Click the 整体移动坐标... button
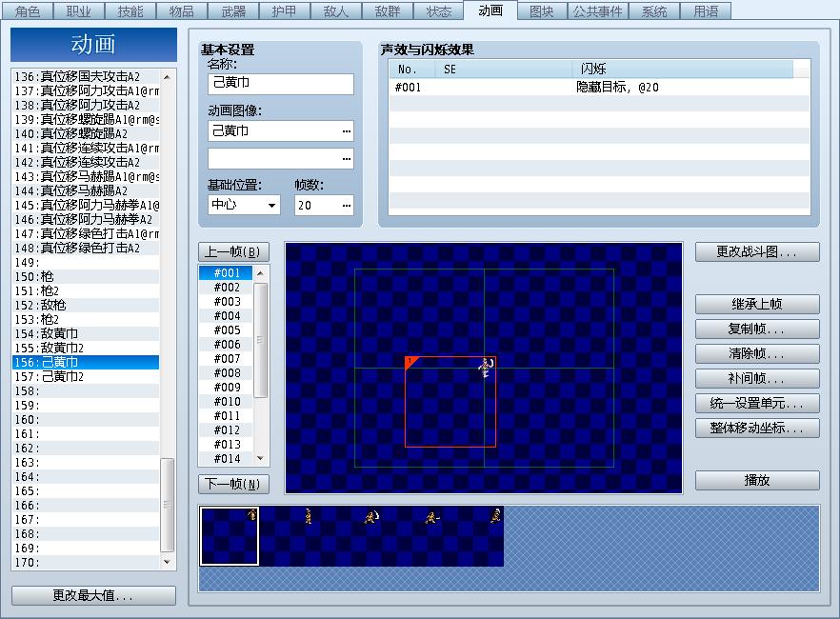Image resolution: width=840 pixels, height=619 pixels. coord(757,428)
